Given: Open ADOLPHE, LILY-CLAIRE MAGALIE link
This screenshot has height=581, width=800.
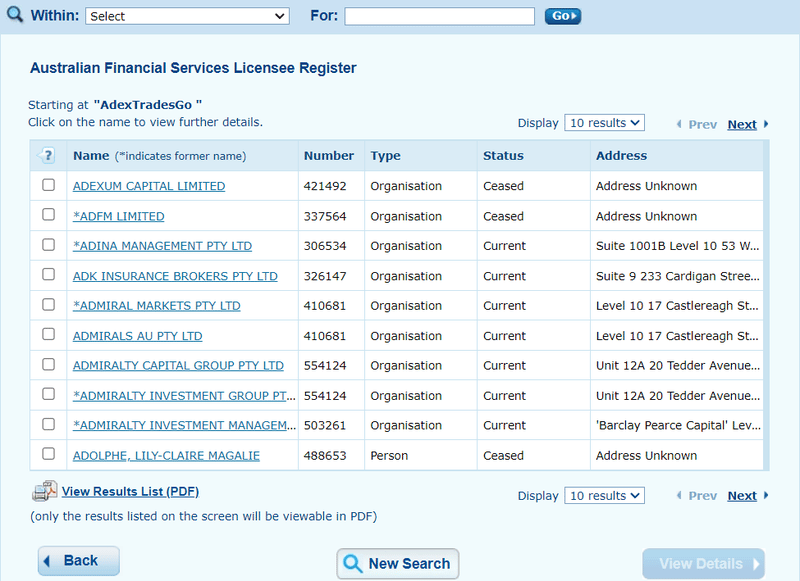Looking at the screenshot, I should pyautogui.click(x=166, y=456).
